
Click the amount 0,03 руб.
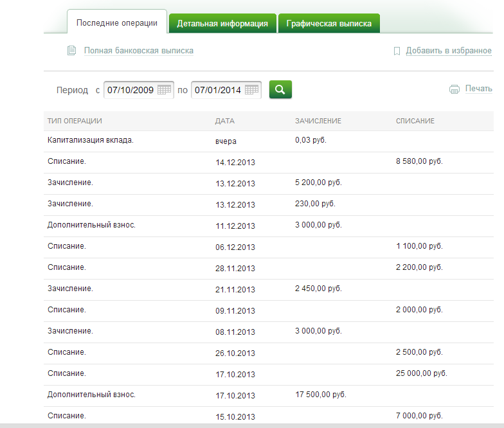click(310, 140)
